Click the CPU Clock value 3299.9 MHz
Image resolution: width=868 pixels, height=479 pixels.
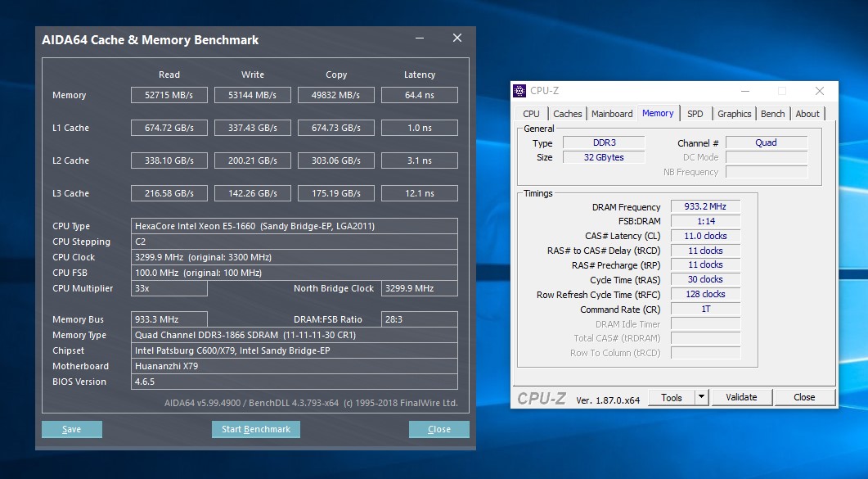point(295,257)
